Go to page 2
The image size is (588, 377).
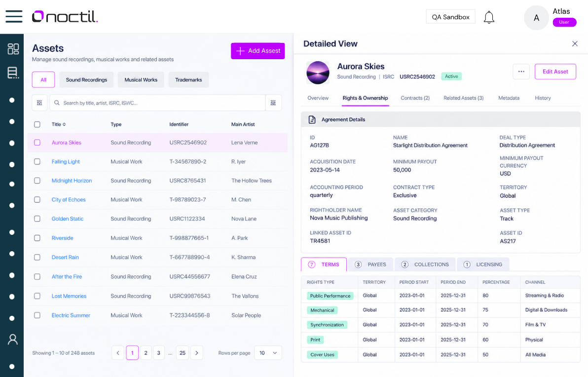coord(146,353)
